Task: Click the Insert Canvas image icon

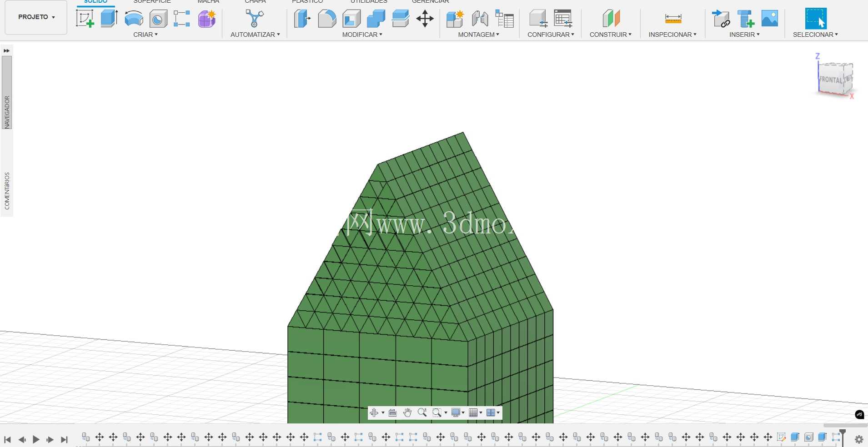Action: pyautogui.click(x=770, y=19)
